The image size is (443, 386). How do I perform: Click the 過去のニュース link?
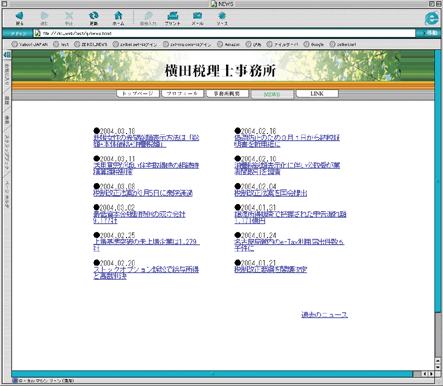[x=324, y=314]
